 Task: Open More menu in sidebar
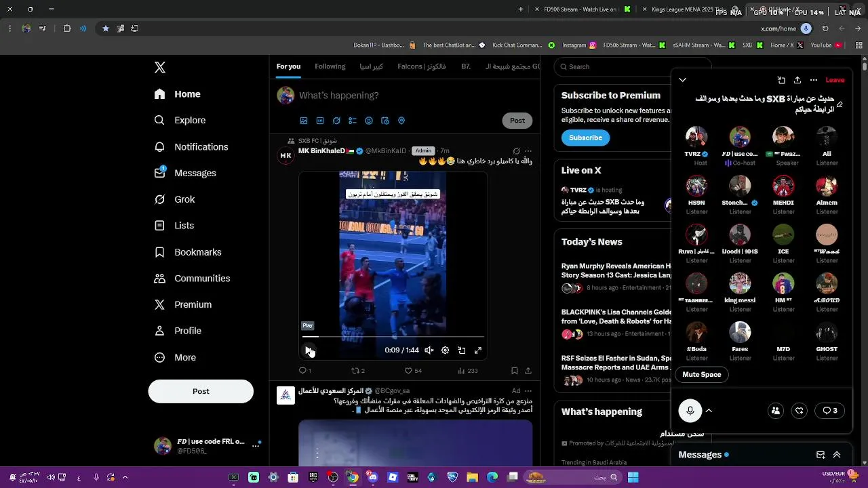click(x=175, y=357)
